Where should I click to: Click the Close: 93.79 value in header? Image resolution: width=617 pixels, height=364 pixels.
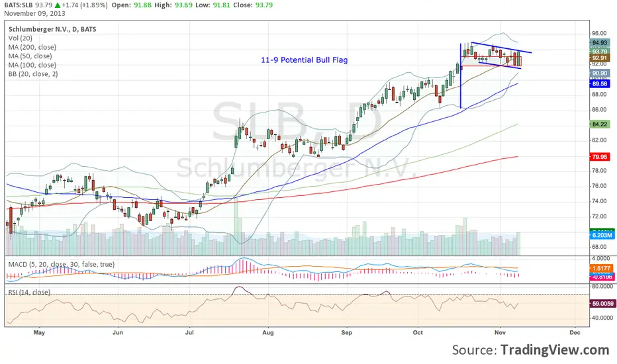click(254, 5)
